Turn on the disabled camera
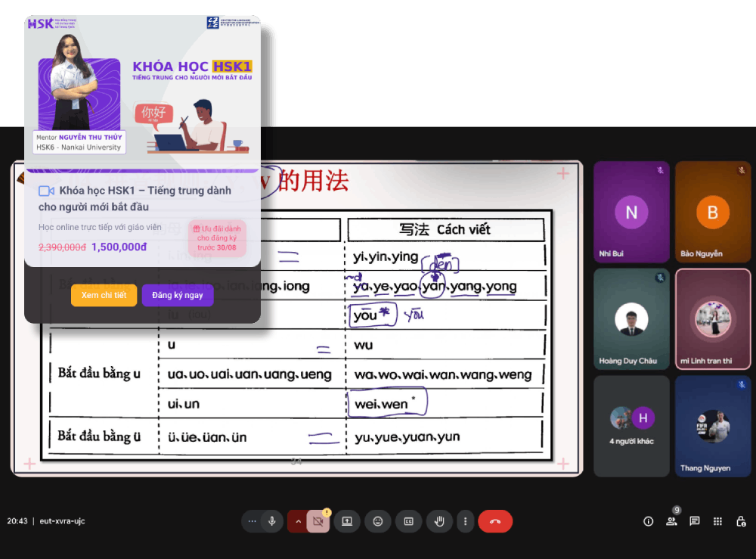This screenshot has width=756, height=559. pyautogui.click(x=318, y=521)
